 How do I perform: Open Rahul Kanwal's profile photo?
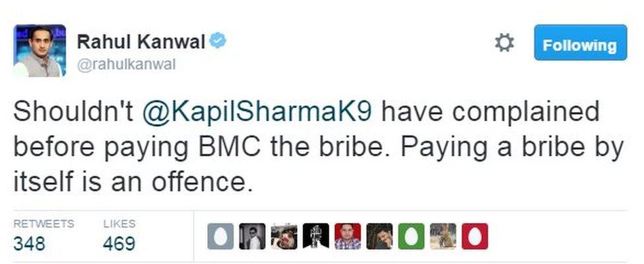click(x=40, y=51)
